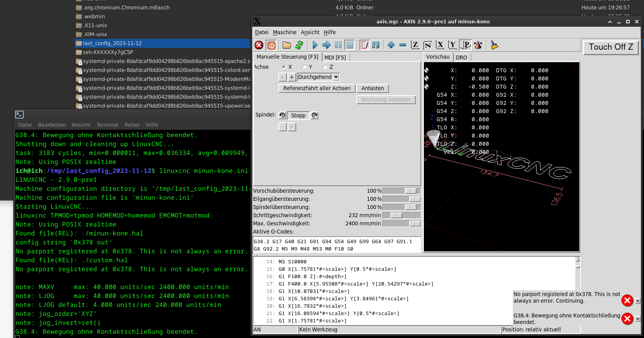Select Y axis radio button

pos(304,67)
